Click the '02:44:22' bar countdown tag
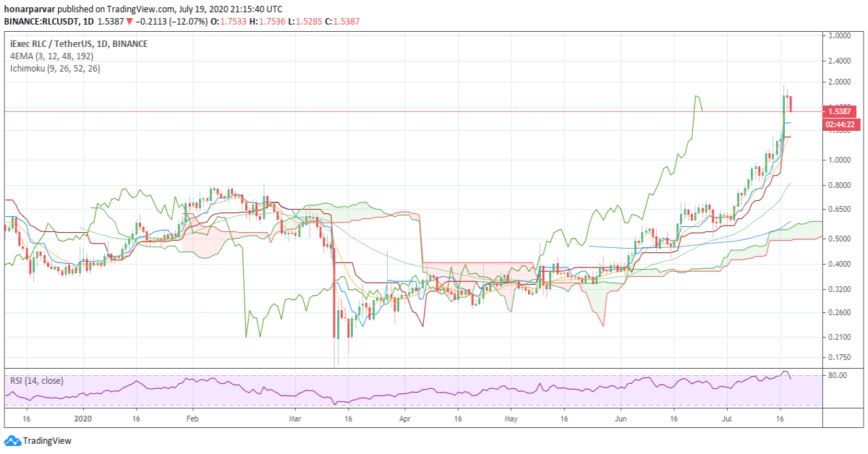Image resolution: width=868 pixels, height=454 pixels. pos(840,124)
